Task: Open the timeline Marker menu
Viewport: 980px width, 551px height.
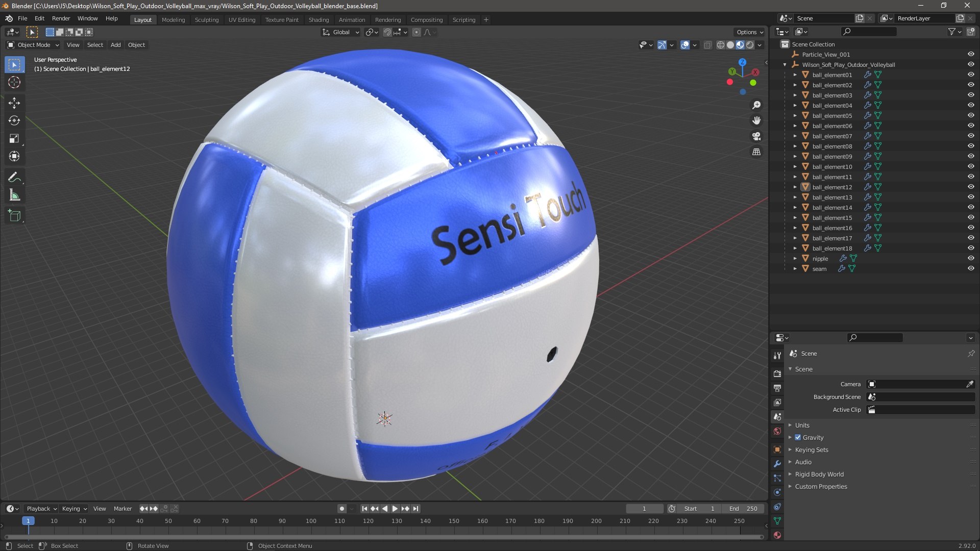Action: point(122,509)
